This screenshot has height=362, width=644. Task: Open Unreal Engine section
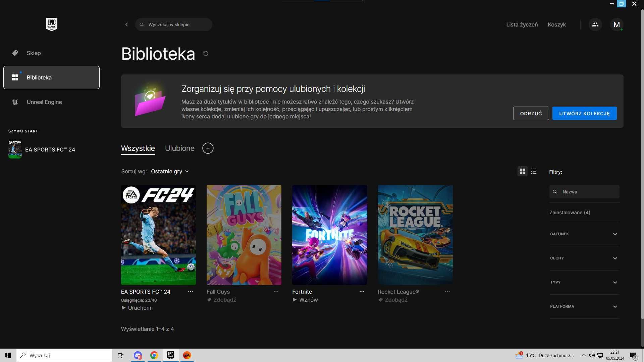click(51, 102)
